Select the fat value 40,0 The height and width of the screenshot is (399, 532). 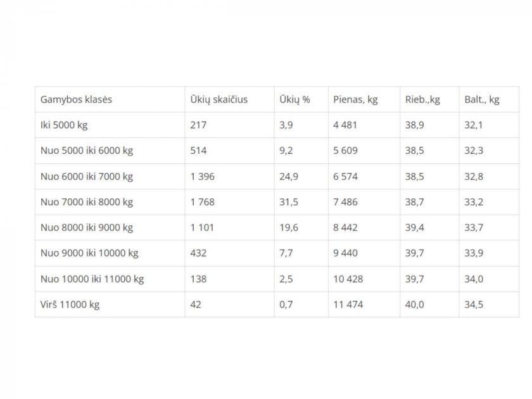415,305
